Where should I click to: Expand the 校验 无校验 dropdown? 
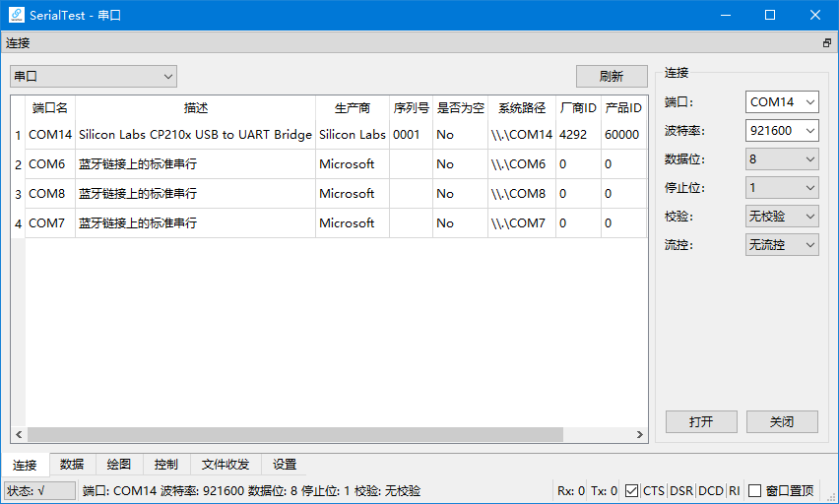782,217
